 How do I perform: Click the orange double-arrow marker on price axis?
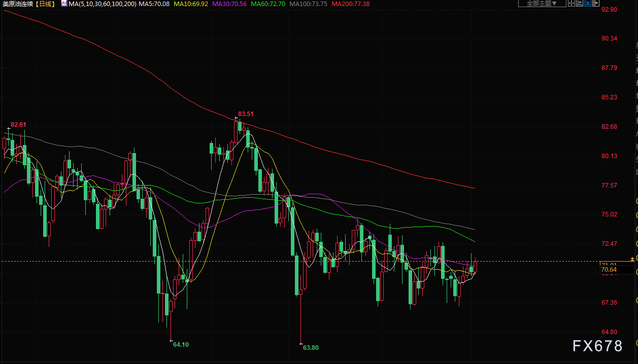632,259
